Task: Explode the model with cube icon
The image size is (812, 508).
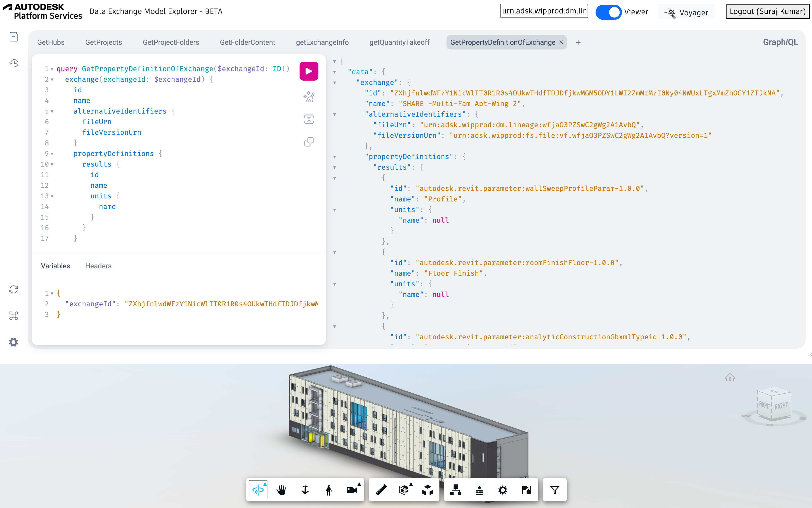Action: coord(427,490)
